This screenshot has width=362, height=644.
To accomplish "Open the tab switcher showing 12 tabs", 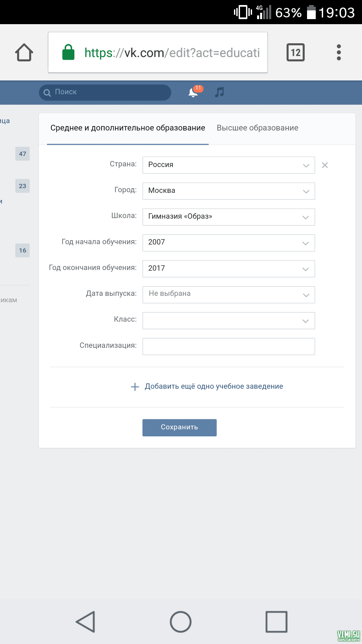I will coord(295,52).
